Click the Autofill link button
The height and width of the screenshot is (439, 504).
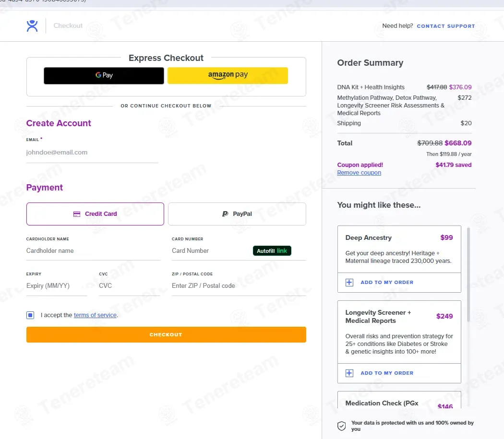(272, 251)
